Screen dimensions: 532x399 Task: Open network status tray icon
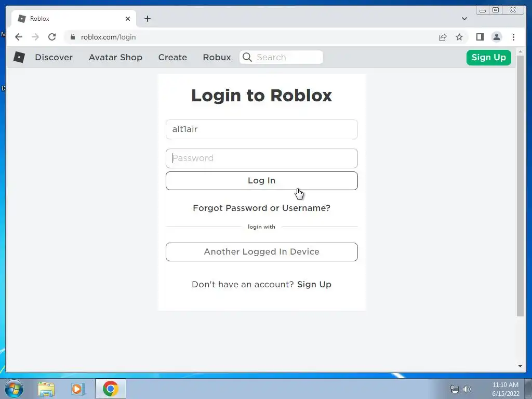tap(454, 389)
